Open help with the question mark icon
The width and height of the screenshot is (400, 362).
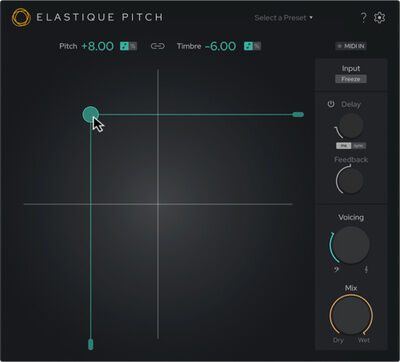point(364,18)
